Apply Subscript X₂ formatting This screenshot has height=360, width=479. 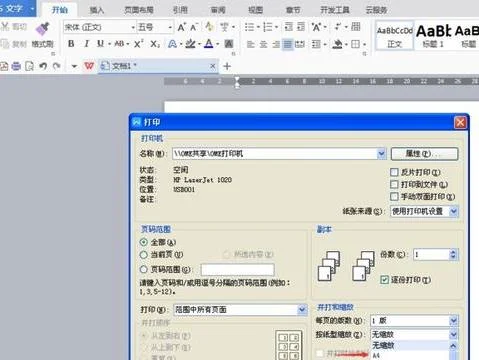155,44
